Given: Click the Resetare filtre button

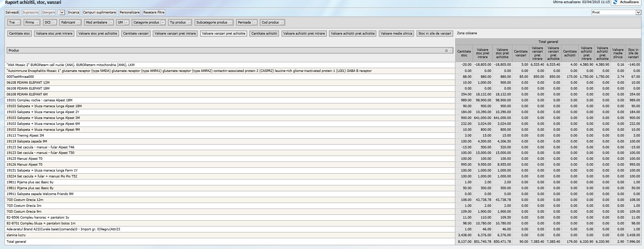Looking at the screenshot, I should [x=154, y=12].
